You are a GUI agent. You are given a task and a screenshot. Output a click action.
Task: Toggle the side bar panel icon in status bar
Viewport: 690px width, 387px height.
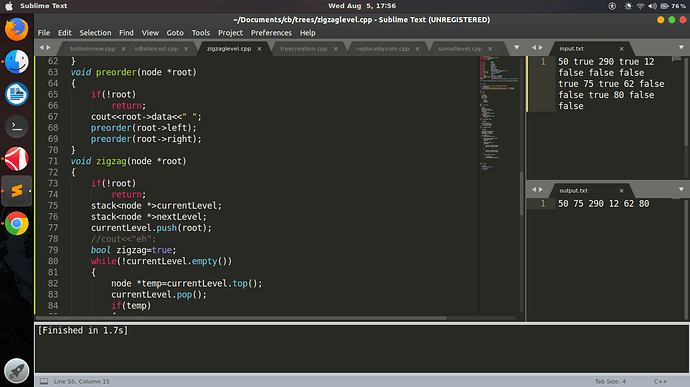pos(44,381)
